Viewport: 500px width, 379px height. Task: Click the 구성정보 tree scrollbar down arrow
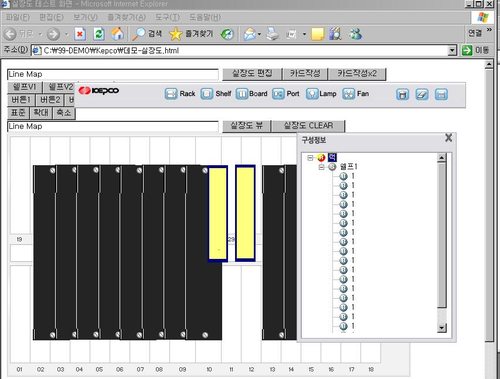[442, 328]
